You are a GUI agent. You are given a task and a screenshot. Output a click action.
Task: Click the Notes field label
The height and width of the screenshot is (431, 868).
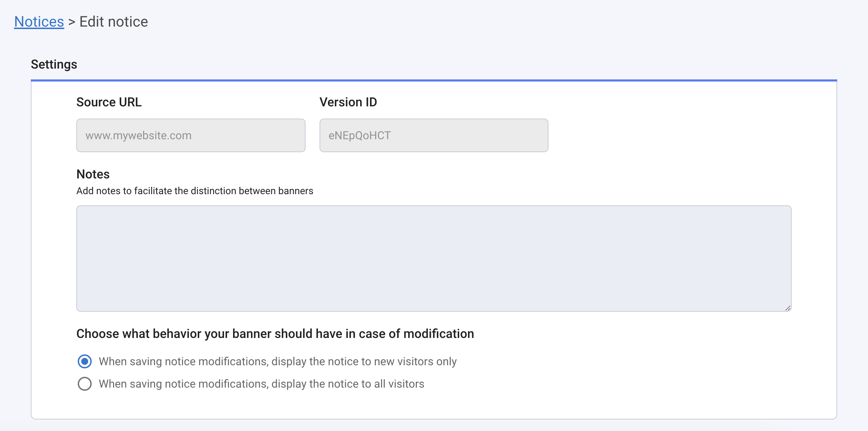pyautogui.click(x=93, y=174)
